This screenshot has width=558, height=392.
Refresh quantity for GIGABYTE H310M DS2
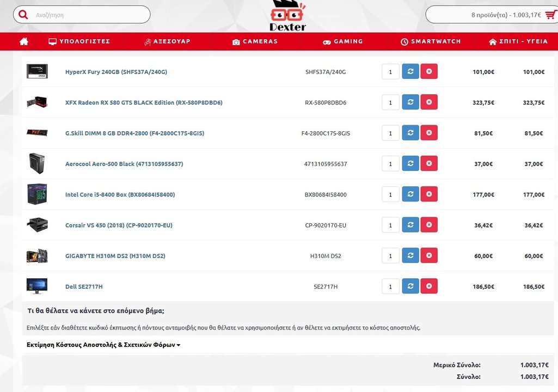tap(410, 255)
